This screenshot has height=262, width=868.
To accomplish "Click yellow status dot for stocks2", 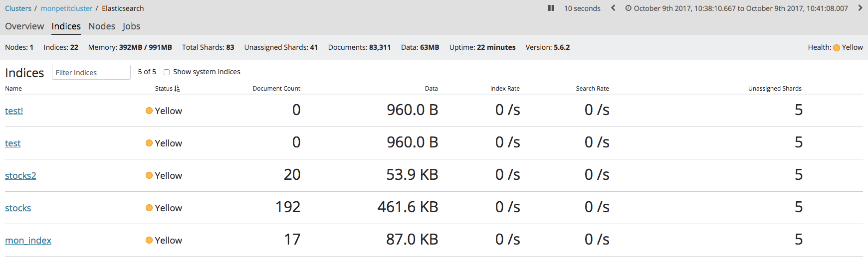I will click(149, 175).
